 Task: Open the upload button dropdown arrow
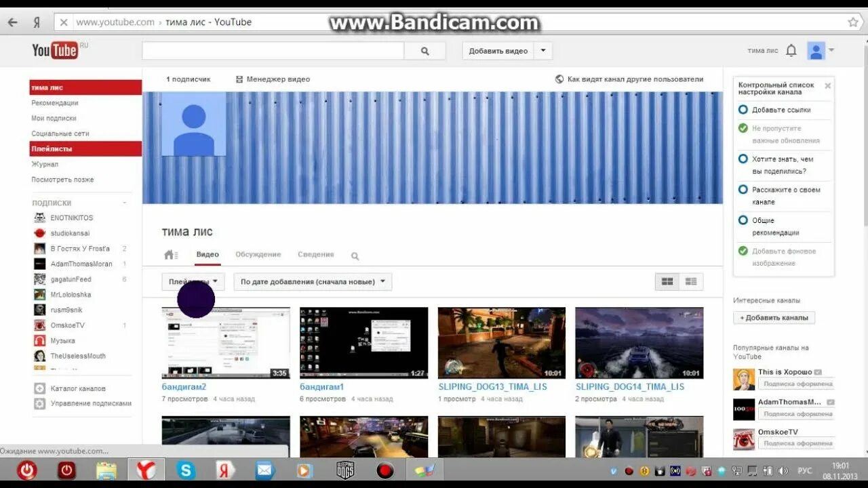tap(543, 51)
